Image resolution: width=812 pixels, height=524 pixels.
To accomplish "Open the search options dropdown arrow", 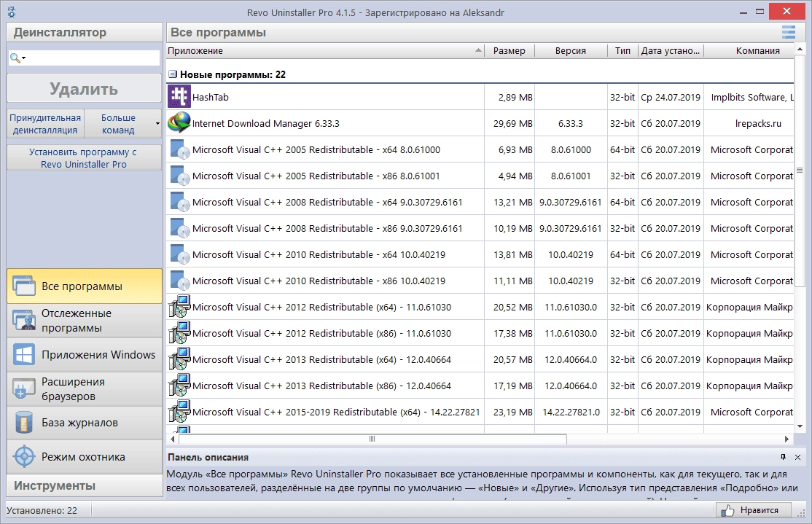I will coord(23,58).
